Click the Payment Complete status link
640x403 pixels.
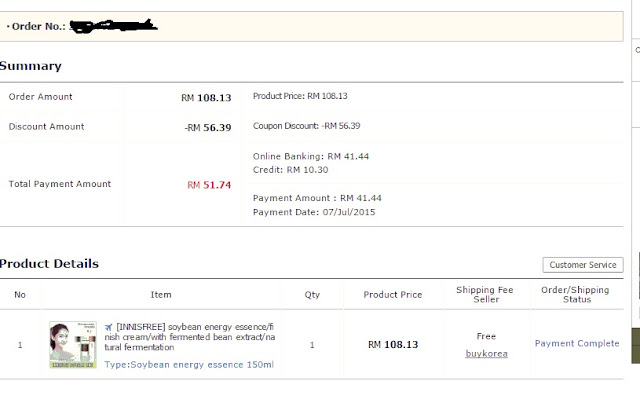577,344
